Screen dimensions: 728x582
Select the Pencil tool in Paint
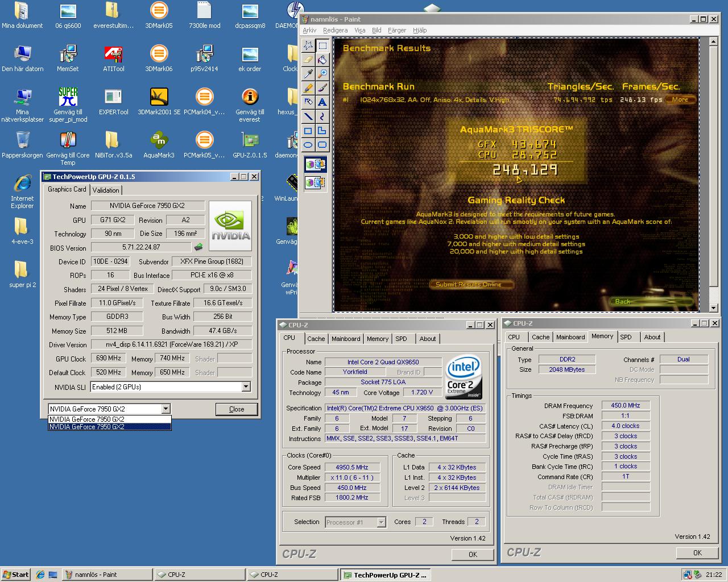point(308,88)
